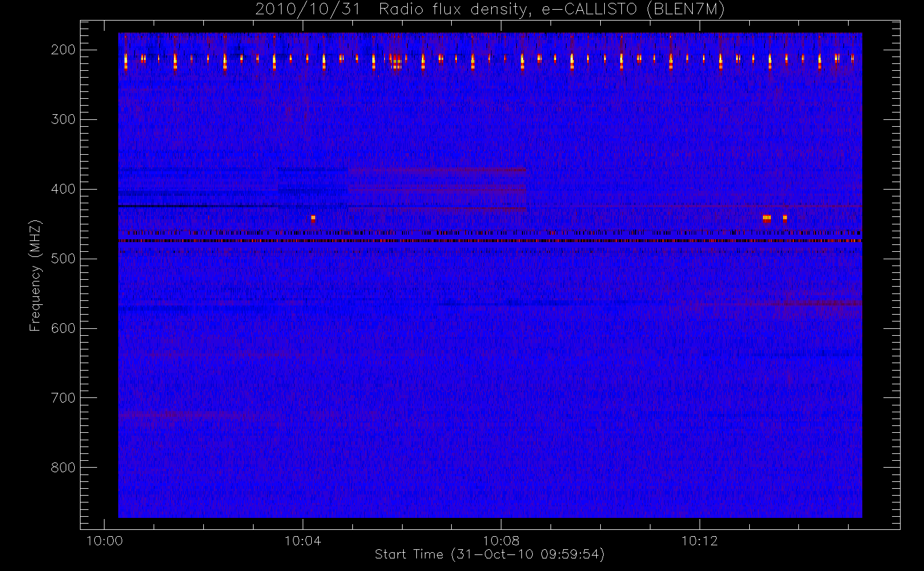Click the 10:04 time tick label

coord(303,541)
